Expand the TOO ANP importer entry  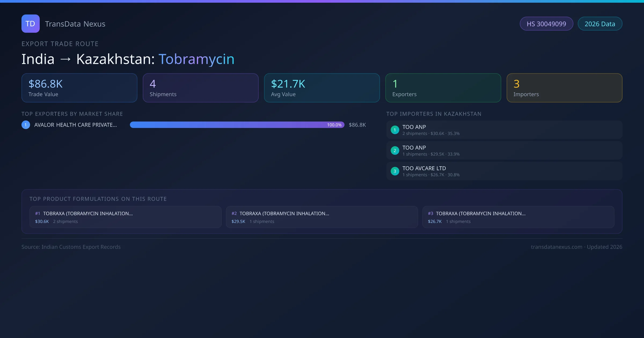pos(504,130)
